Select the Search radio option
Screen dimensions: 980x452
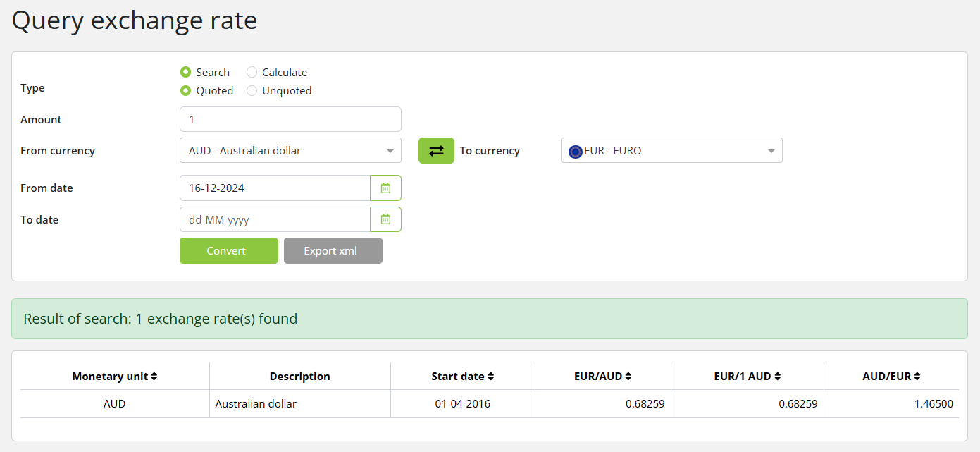(186, 72)
